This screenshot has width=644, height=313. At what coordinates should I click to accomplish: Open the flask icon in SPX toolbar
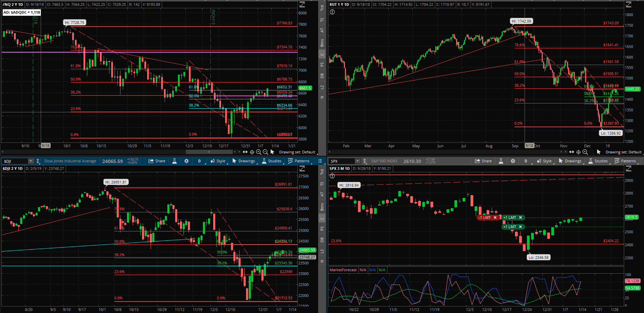[x=501, y=161]
